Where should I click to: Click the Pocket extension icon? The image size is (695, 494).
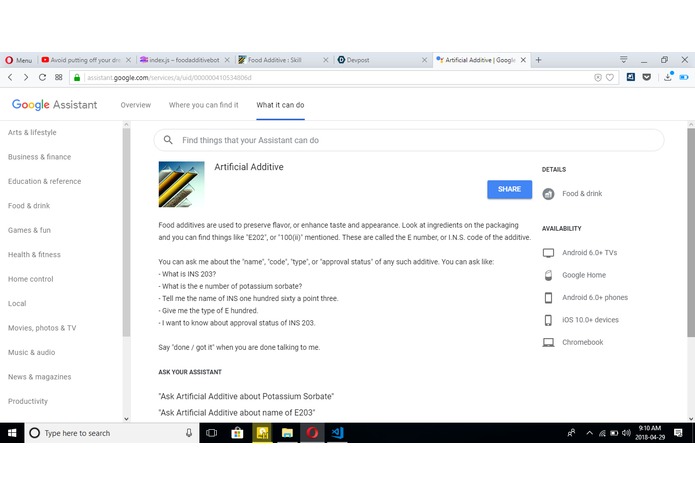coord(647,77)
